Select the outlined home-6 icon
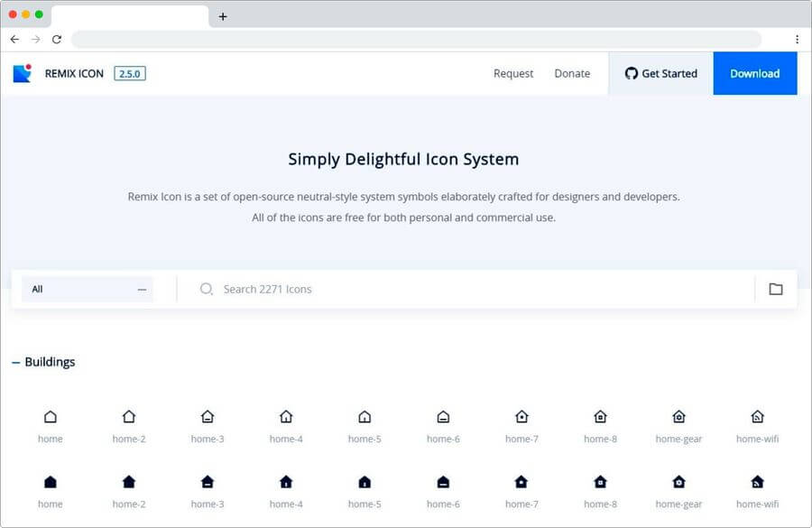The width and height of the screenshot is (812, 528). tap(443, 417)
